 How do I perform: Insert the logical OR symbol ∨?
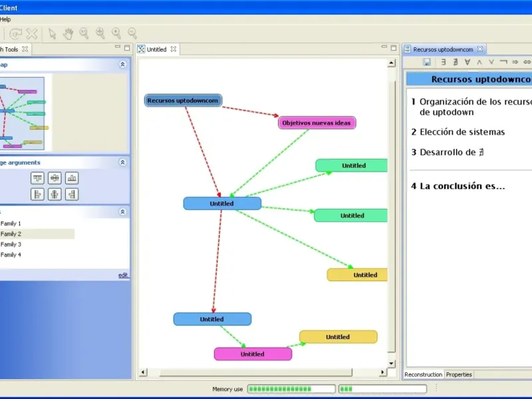(x=491, y=62)
